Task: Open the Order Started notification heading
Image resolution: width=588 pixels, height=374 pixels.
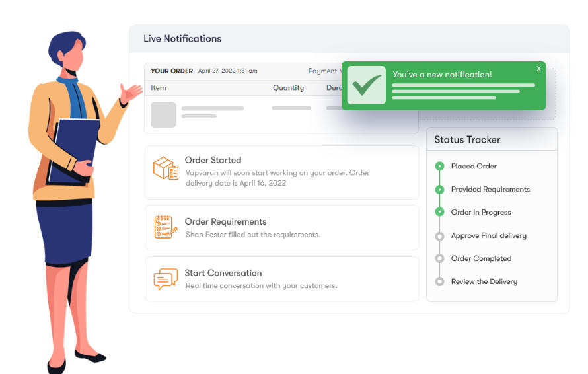Action: pos(213,160)
